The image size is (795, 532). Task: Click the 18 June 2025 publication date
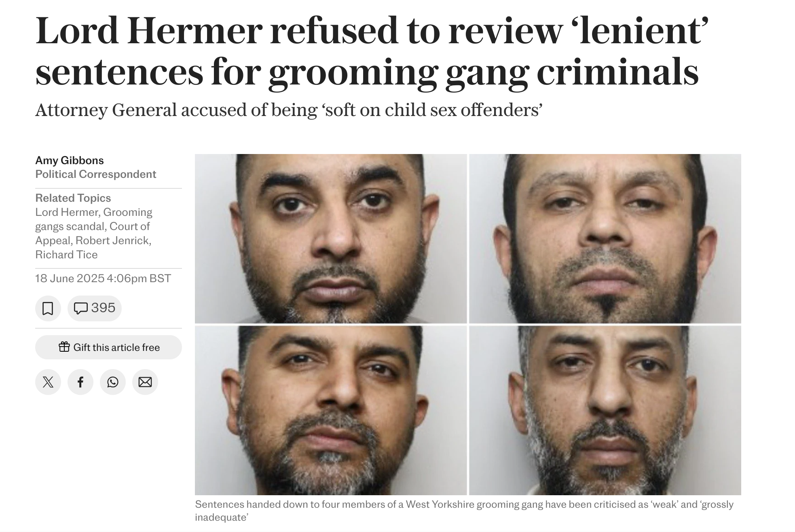[103, 279]
